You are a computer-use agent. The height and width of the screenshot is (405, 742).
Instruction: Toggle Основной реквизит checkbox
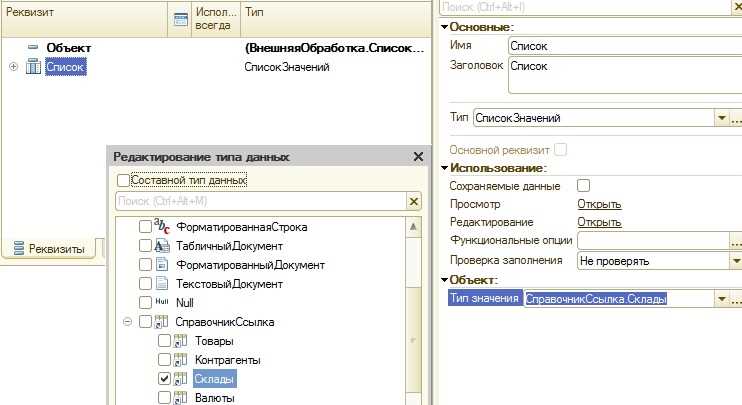coord(560,150)
